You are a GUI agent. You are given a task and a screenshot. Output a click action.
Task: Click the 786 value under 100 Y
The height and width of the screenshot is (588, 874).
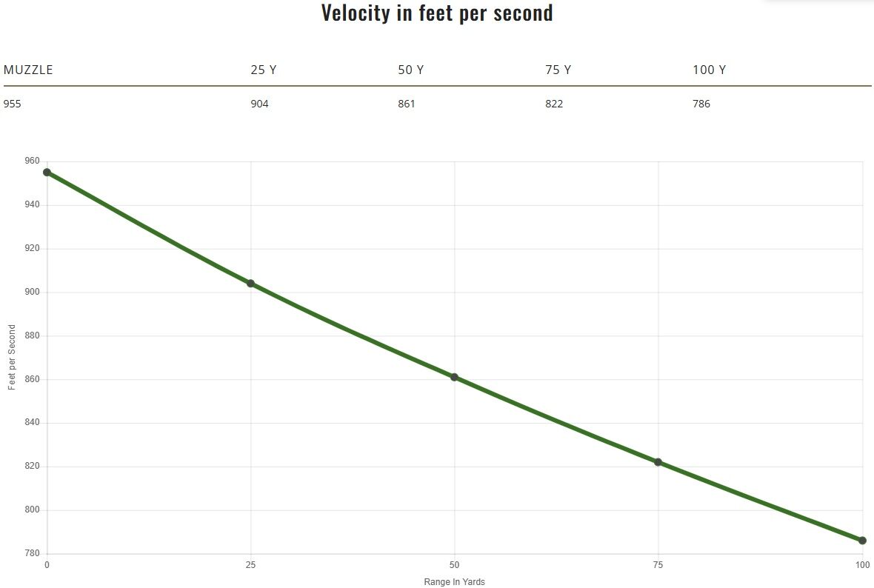[x=701, y=104]
